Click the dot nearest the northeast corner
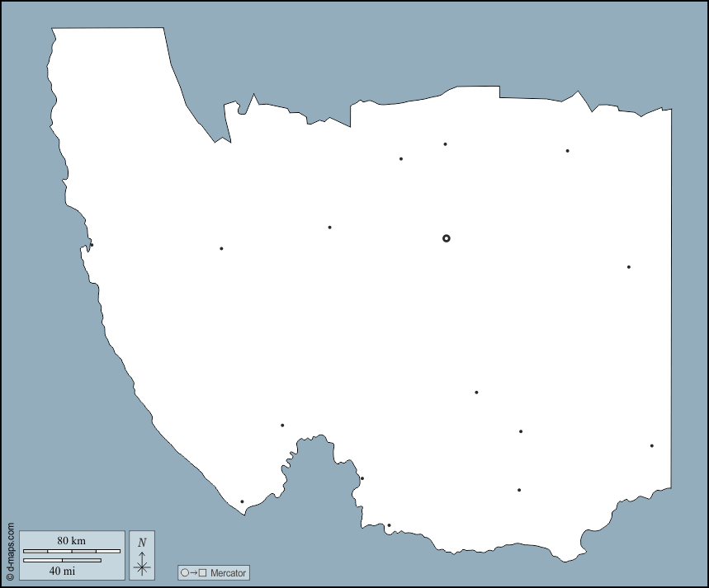This screenshot has width=709, height=588. tap(567, 151)
